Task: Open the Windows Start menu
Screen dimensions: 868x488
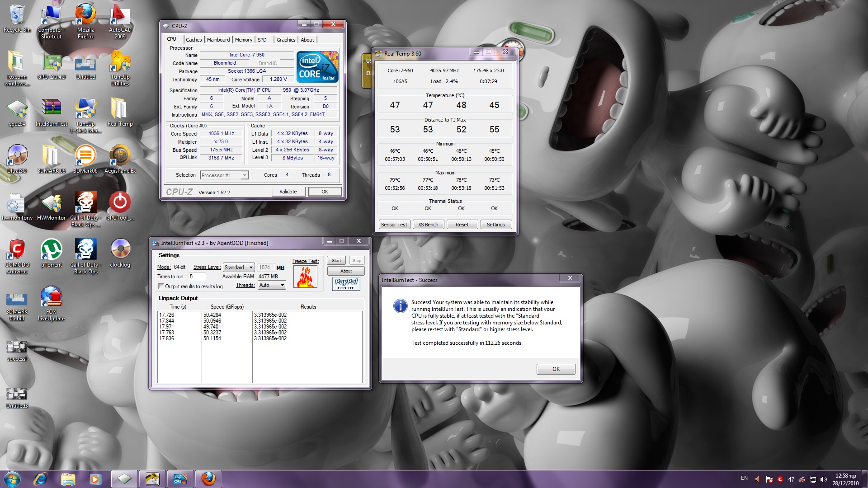Action: [x=12, y=479]
